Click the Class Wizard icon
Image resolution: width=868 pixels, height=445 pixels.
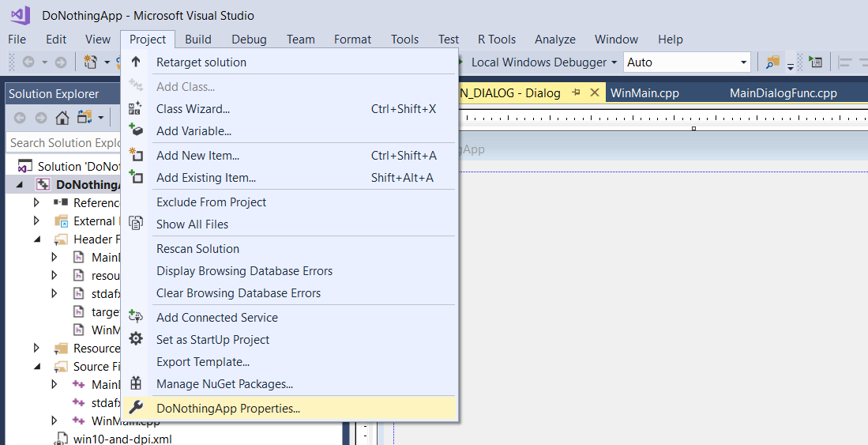click(136, 108)
